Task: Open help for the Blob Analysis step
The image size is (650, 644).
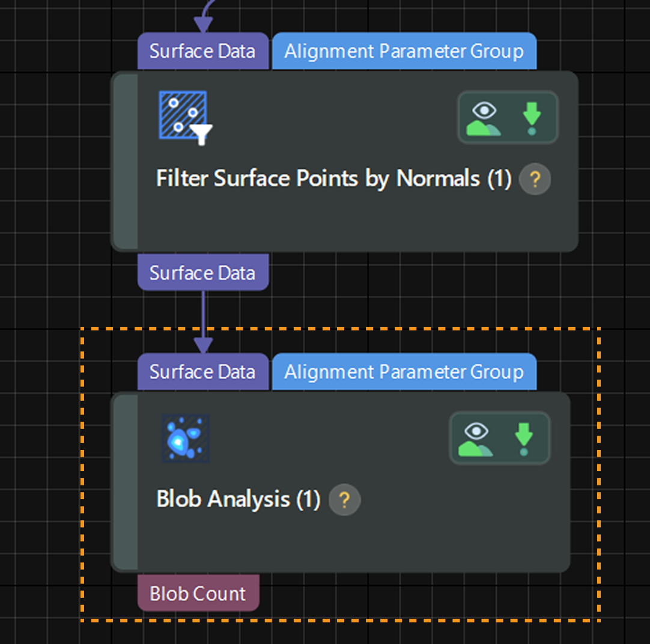Action: 344,500
